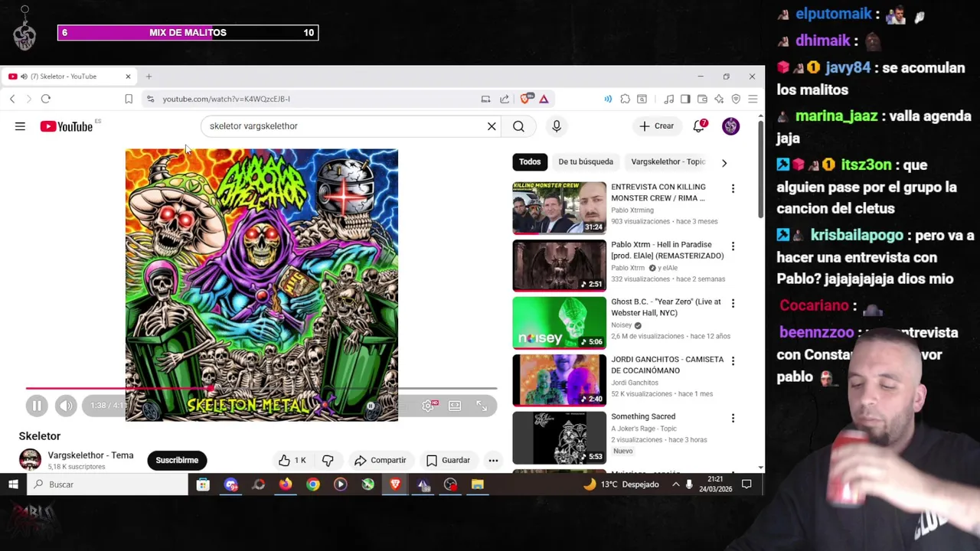
Task: Pause the Skeletor video
Action: [37, 406]
